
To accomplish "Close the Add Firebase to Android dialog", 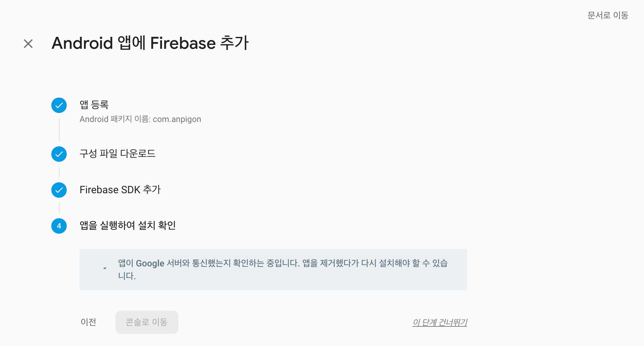I will click(x=28, y=44).
